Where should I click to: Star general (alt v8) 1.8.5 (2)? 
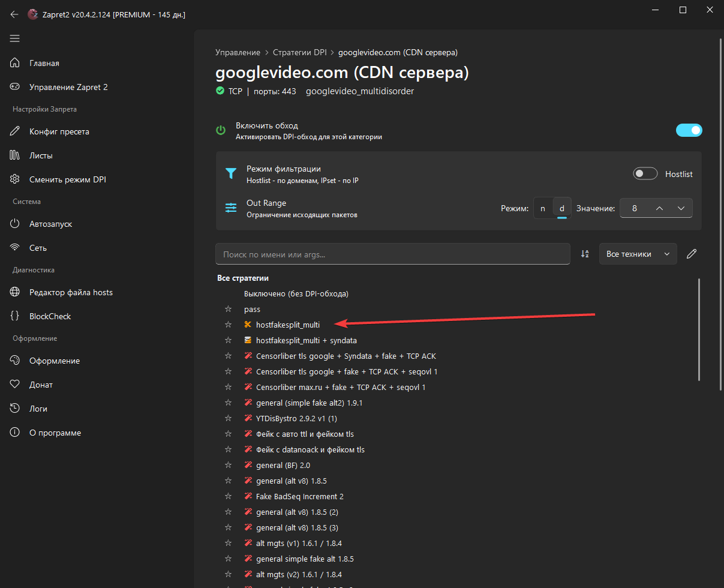228,512
